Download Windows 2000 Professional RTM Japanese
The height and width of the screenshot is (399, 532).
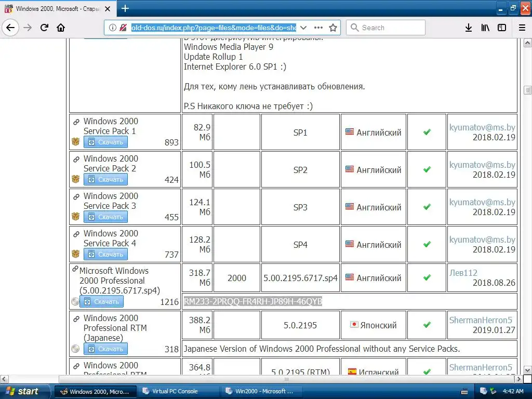pyautogui.click(x=105, y=349)
